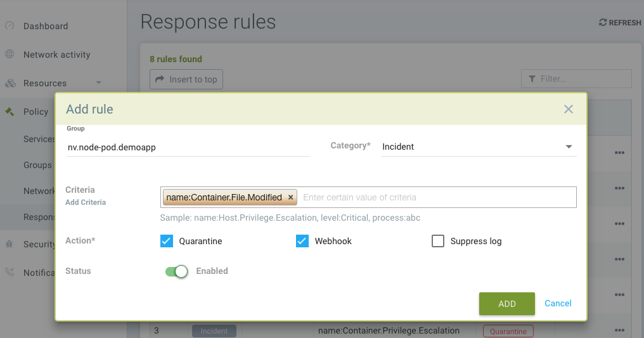
Task: Click the Security bug icon in sidebar
Action: (x=10, y=244)
